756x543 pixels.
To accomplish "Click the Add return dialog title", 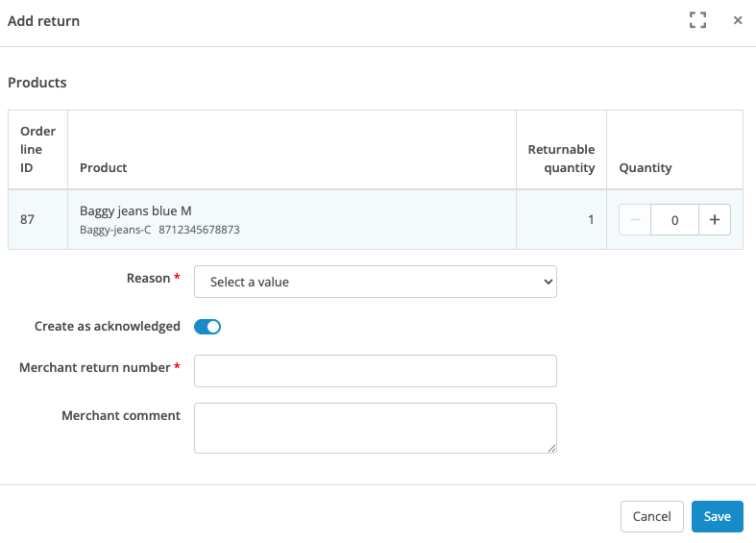I will pos(43,21).
